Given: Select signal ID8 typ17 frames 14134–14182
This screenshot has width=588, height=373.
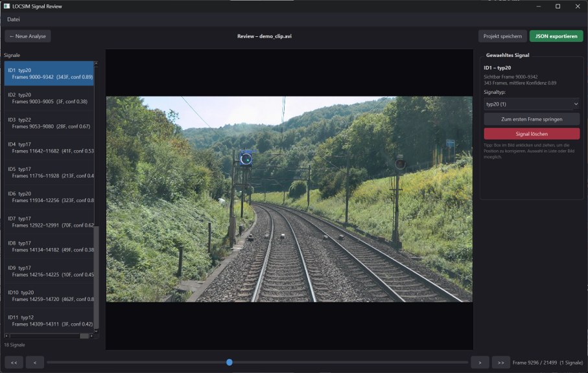Looking at the screenshot, I should coord(49,247).
